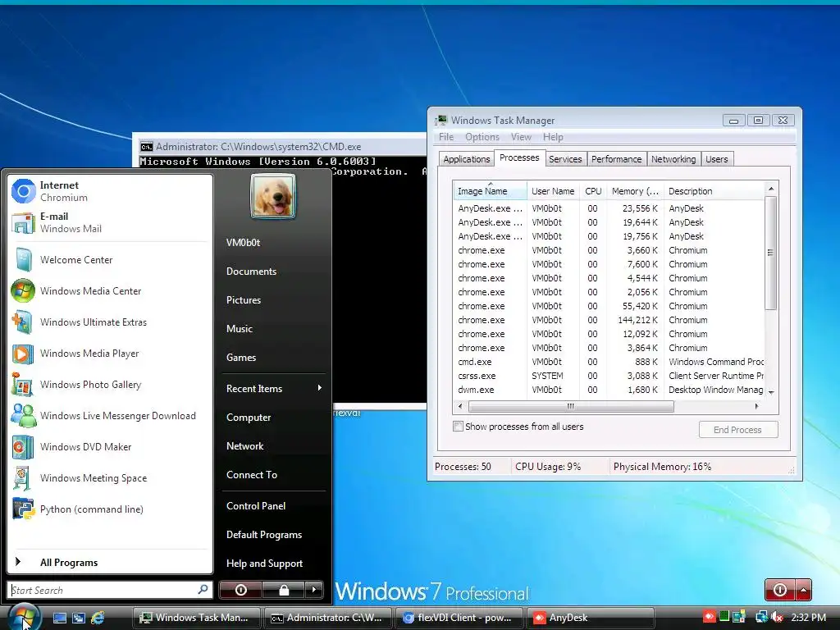
Task: Start Windows Media Player
Action: point(110,353)
